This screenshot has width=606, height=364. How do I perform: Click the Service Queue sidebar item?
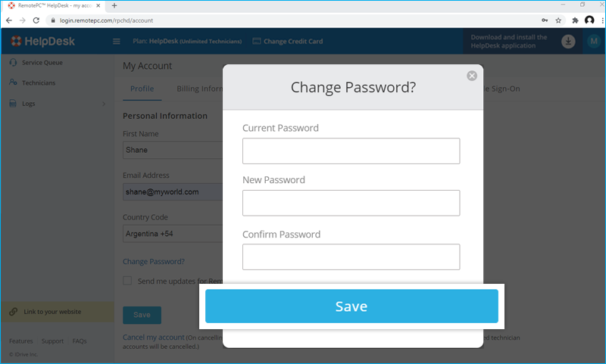pos(42,63)
